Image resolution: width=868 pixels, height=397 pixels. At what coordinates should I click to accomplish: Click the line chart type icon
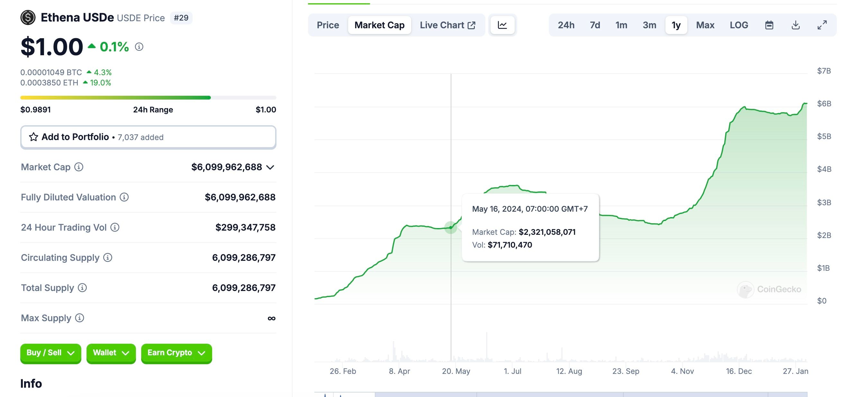point(502,25)
